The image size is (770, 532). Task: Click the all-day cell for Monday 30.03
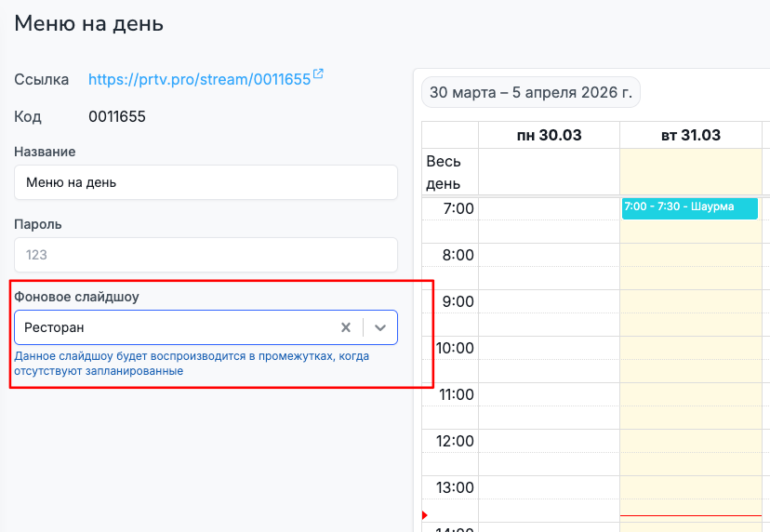(549, 171)
